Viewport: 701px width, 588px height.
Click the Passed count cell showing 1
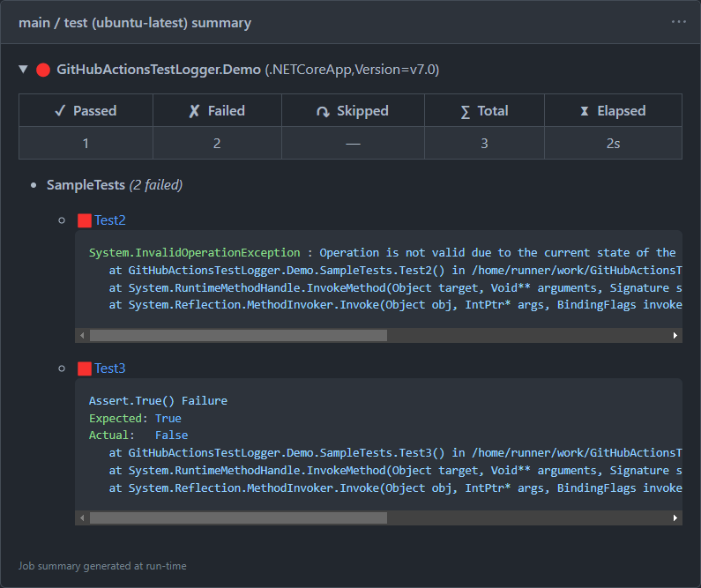coord(86,143)
